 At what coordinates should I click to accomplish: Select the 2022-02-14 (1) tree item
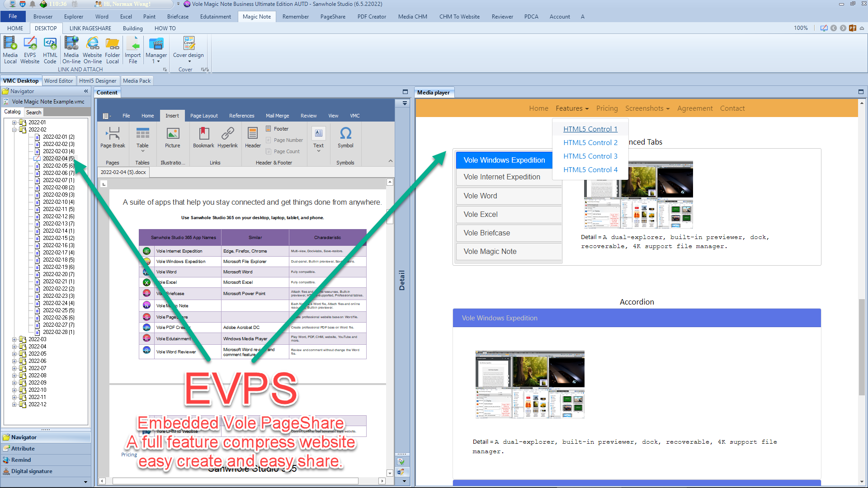click(x=58, y=231)
